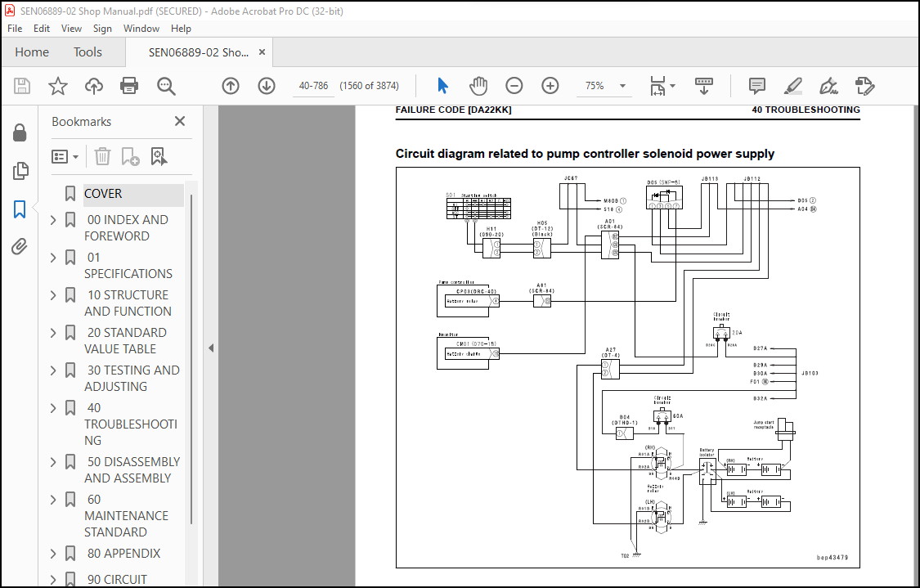Open the sign document tool
This screenshot has height=588, width=920.
pyautogui.click(x=828, y=86)
